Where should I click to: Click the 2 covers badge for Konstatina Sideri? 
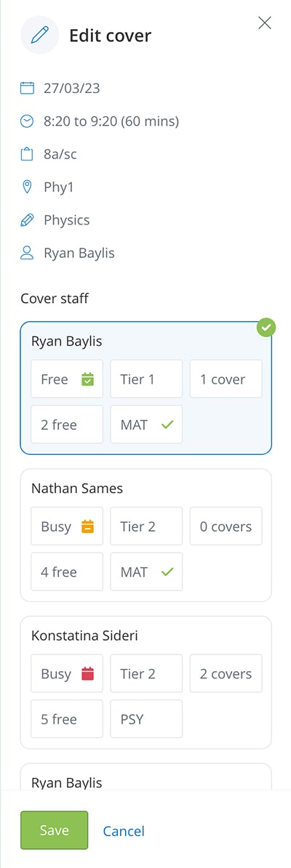tap(226, 673)
